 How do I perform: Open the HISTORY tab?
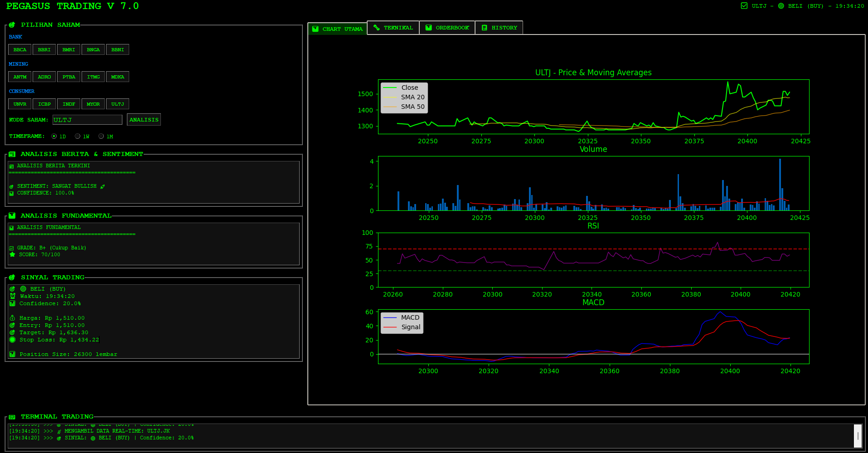(x=499, y=28)
